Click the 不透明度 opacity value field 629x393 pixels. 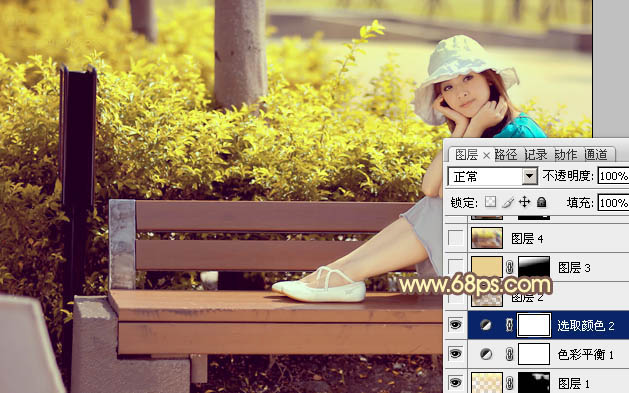pyautogui.click(x=613, y=176)
